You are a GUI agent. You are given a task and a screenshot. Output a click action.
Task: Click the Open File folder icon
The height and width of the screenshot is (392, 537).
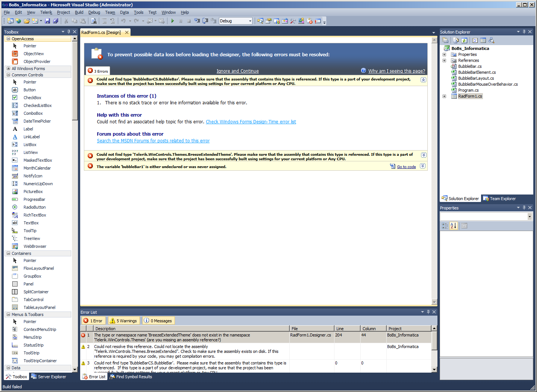pos(27,21)
